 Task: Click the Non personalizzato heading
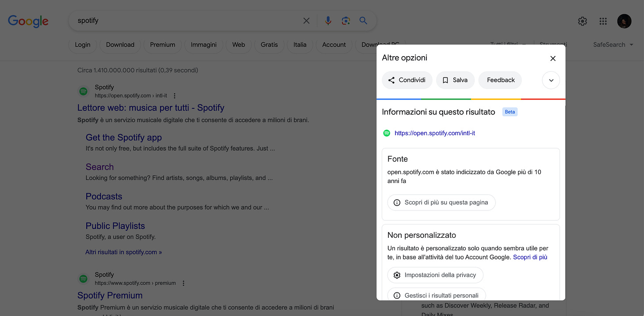click(x=422, y=235)
